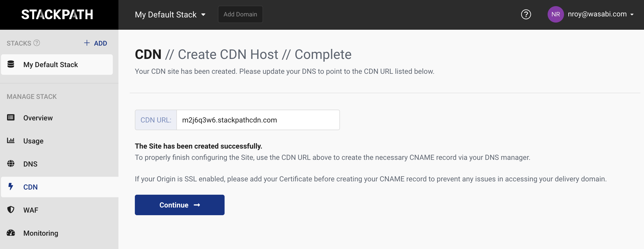Open the help question mark icon
644x249 pixels.
[526, 14]
